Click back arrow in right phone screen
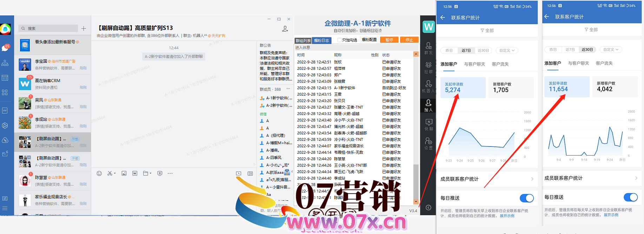644x234 pixels. (546, 16)
